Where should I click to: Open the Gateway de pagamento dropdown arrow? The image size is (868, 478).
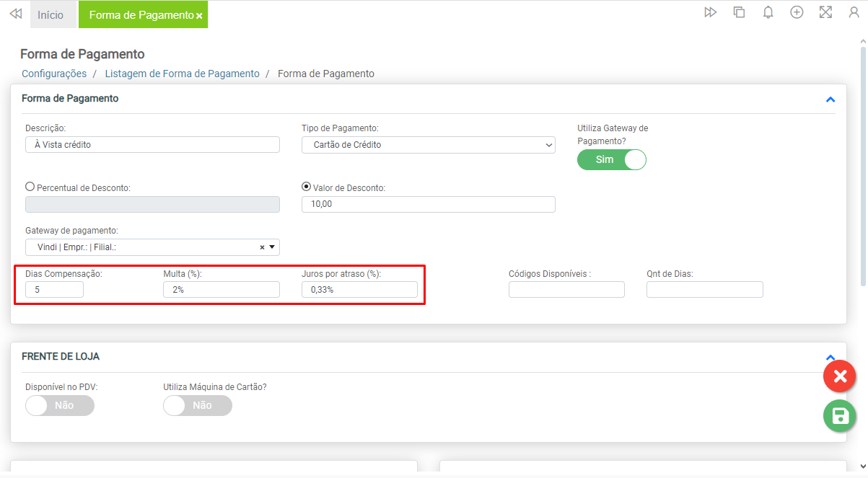tap(272, 247)
